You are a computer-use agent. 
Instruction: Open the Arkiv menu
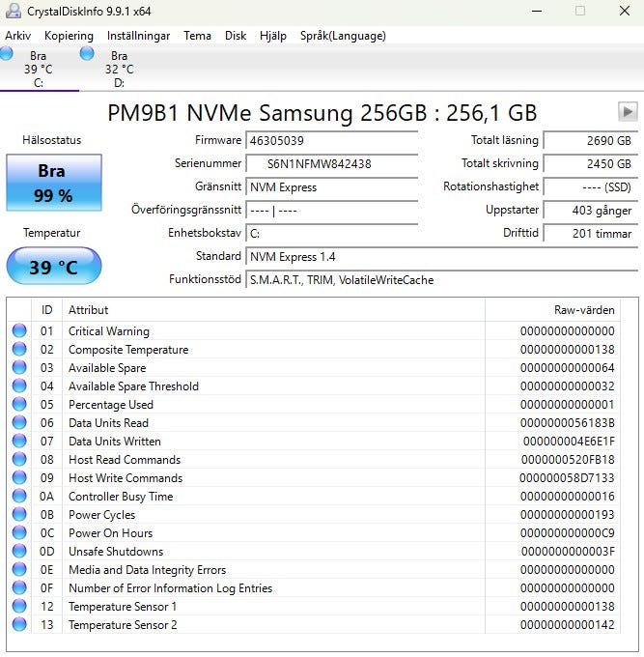17,36
